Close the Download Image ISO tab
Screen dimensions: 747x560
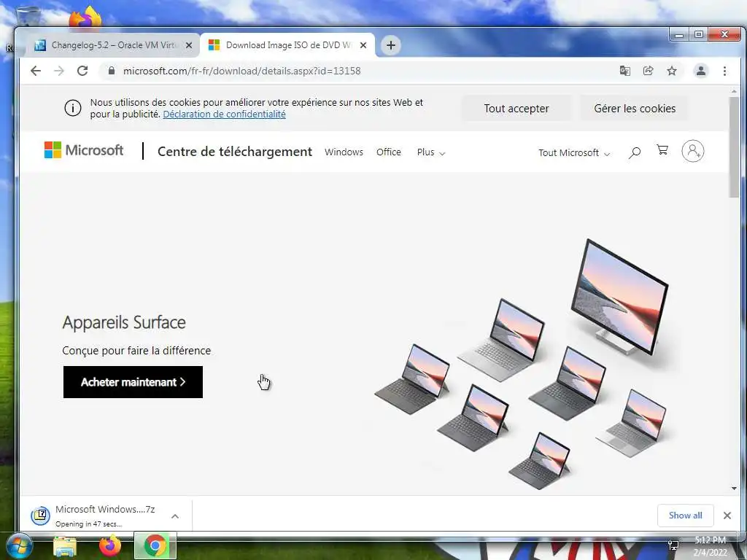point(363,45)
